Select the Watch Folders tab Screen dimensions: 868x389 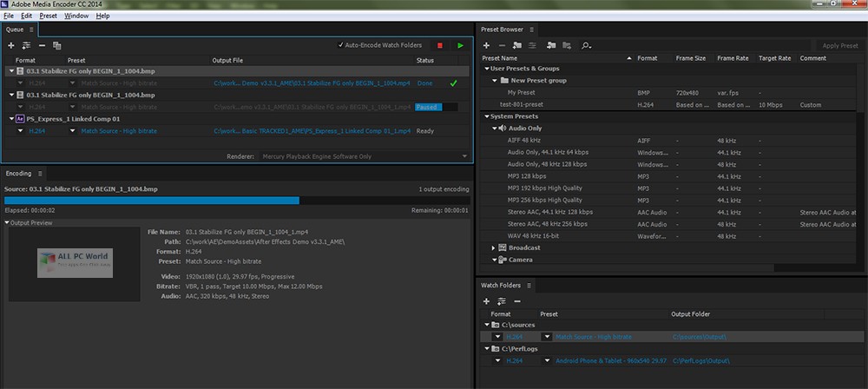501,286
